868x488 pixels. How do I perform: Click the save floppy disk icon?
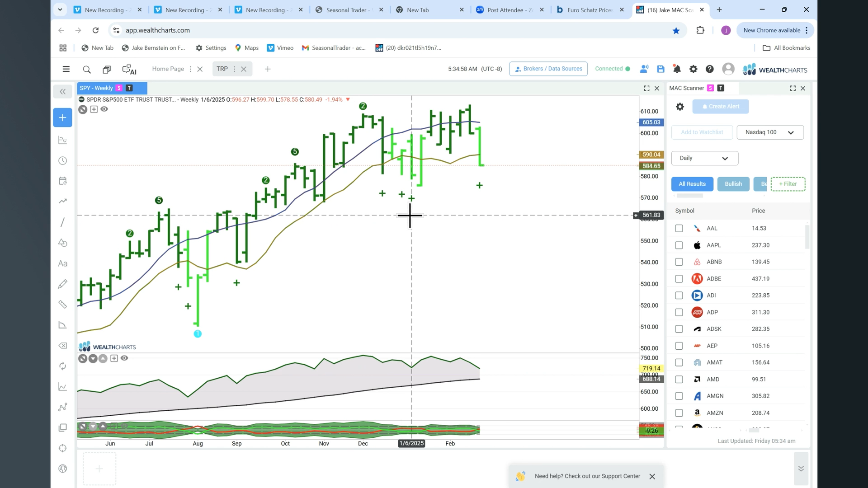660,69
